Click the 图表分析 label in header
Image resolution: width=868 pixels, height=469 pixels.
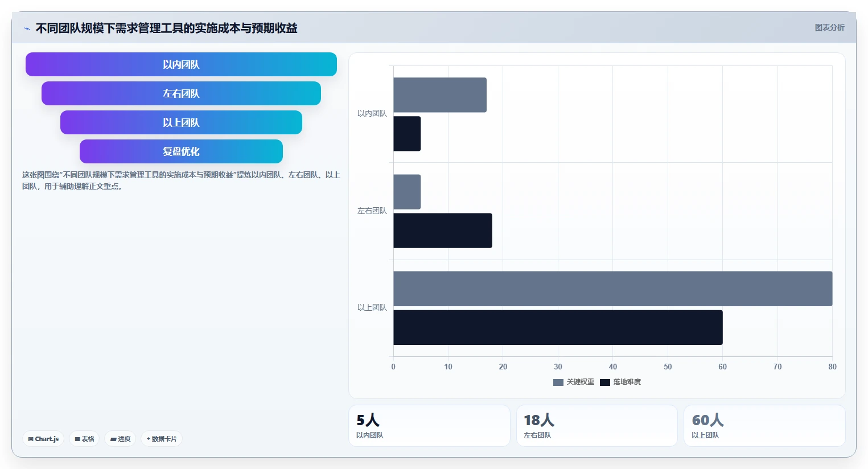(829, 27)
